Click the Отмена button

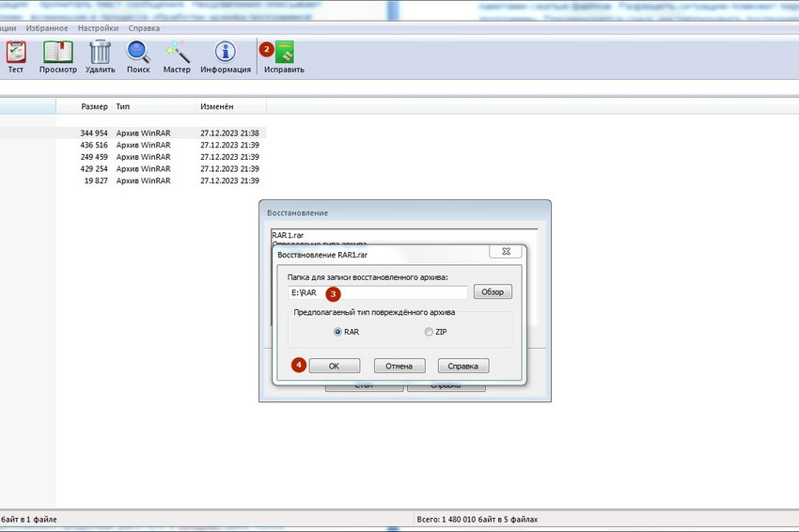pyautogui.click(x=399, y=366)
